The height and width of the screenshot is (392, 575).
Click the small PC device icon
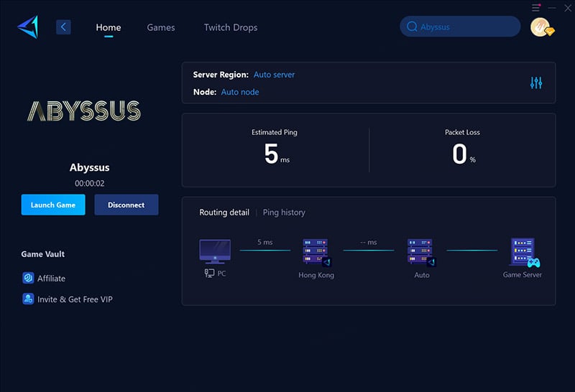pos(209,273)
